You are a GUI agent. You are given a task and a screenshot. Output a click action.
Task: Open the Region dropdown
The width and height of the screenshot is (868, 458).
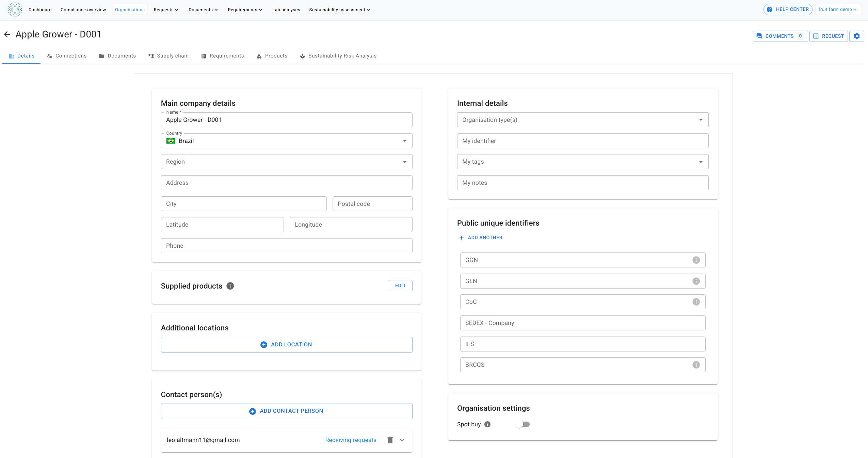point(287,162)
